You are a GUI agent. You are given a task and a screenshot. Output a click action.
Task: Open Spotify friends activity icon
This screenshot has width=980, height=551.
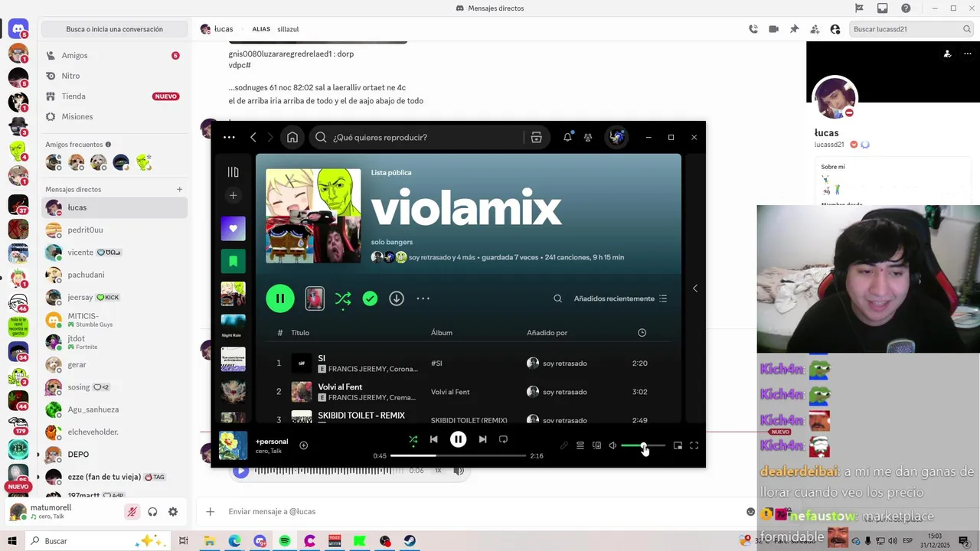point(588,138)
